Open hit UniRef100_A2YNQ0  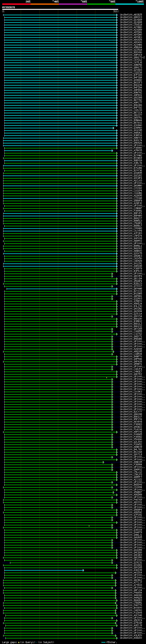tap(131, 27)
